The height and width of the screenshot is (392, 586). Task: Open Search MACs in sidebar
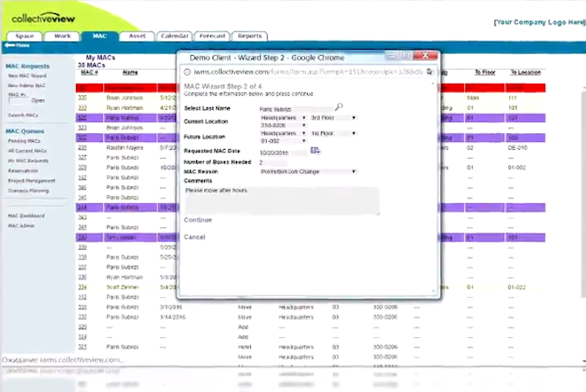coord(24,115)
